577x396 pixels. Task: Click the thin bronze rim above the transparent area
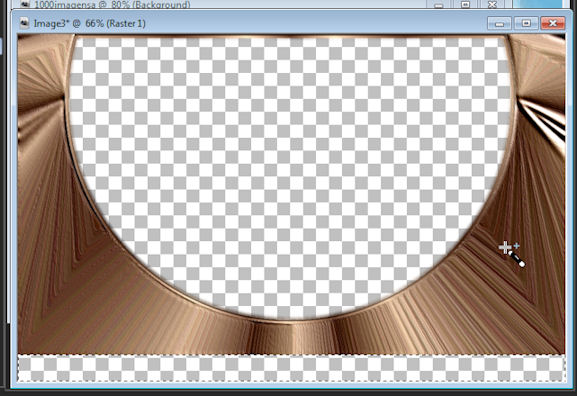tap(291, 36)
